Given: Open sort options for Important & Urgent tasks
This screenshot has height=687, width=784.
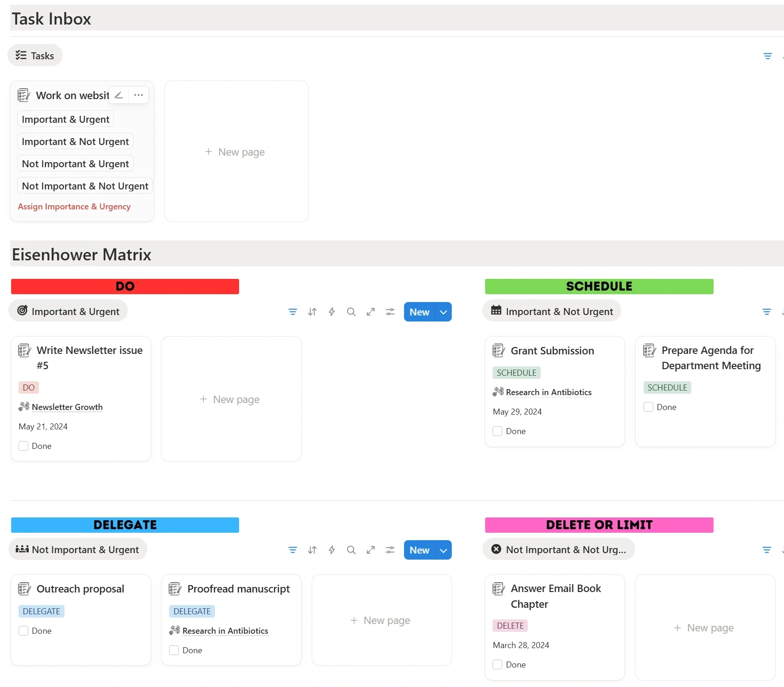Looking at the screenshot, I should coord(312,312).
